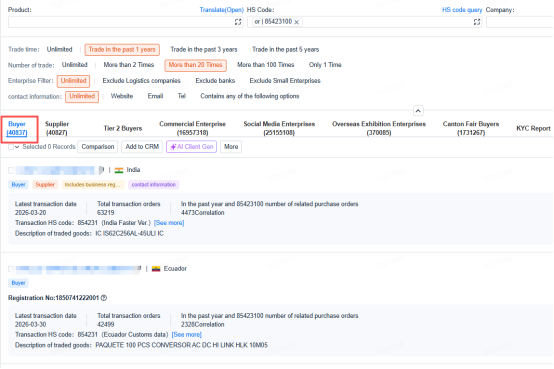Remove the 85423100 HS code tag
Image resolution: width=554 pixels, height=369 pixels.
tap(296, 22)
